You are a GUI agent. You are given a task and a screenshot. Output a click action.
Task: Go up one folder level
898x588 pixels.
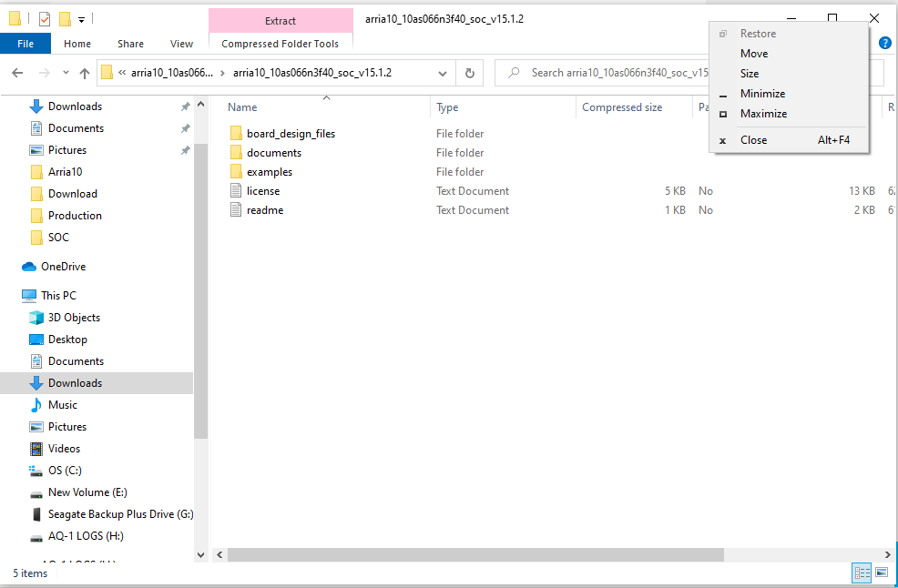click(85, 73)
